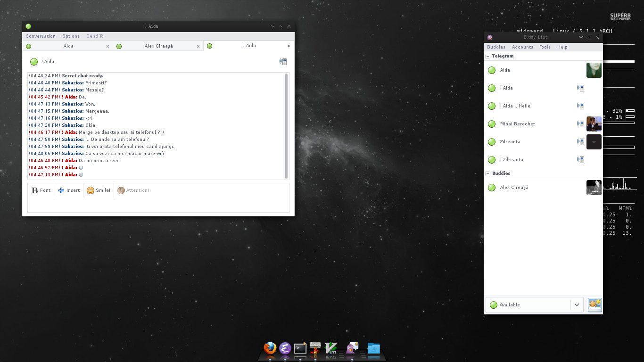Open the terminal dock icon
Image resolution: width=644 pixels, height=362 pixels.
pyautogui.click(x=300, y=348)
